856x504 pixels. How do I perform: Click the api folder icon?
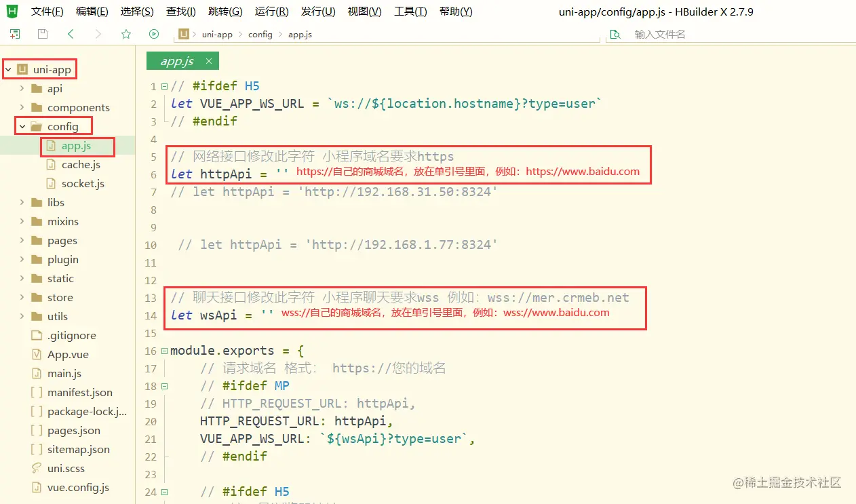click(37, 88)
